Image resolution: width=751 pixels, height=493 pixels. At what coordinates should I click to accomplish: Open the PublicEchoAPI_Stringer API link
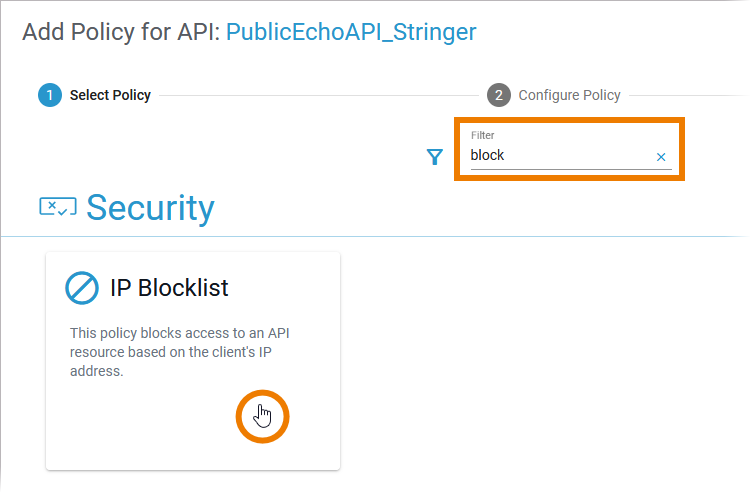click(x=351, y=32)
